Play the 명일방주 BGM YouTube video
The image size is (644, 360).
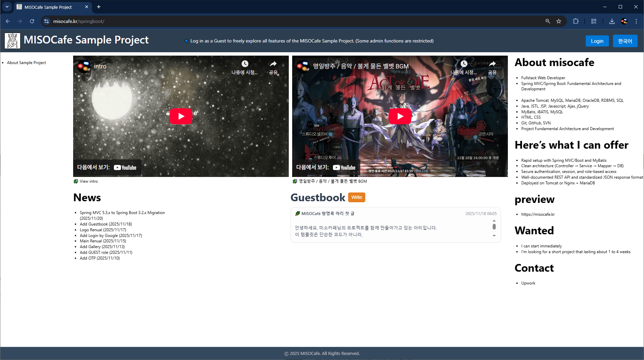(400, 116)
